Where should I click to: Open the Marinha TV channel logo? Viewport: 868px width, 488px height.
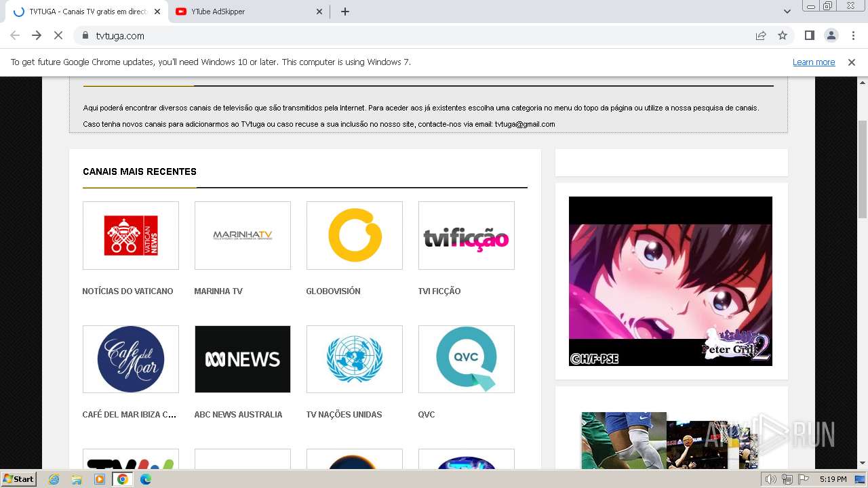[x=243, y=235]
